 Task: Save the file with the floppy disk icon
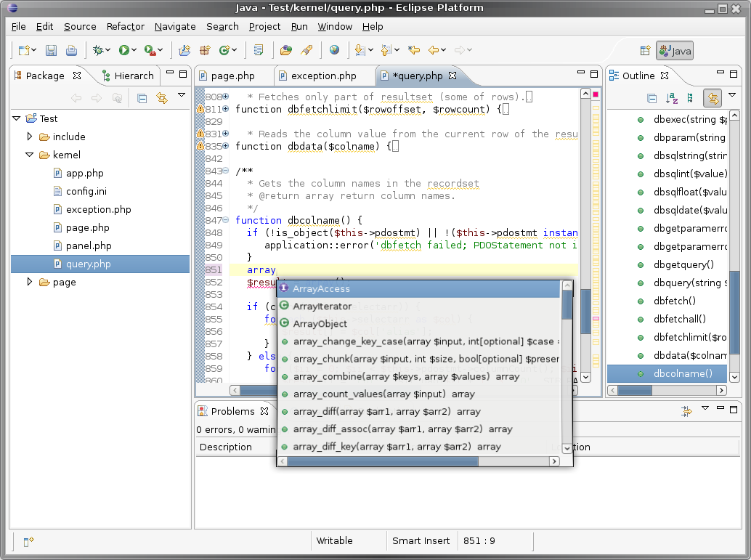click(52, 50)
